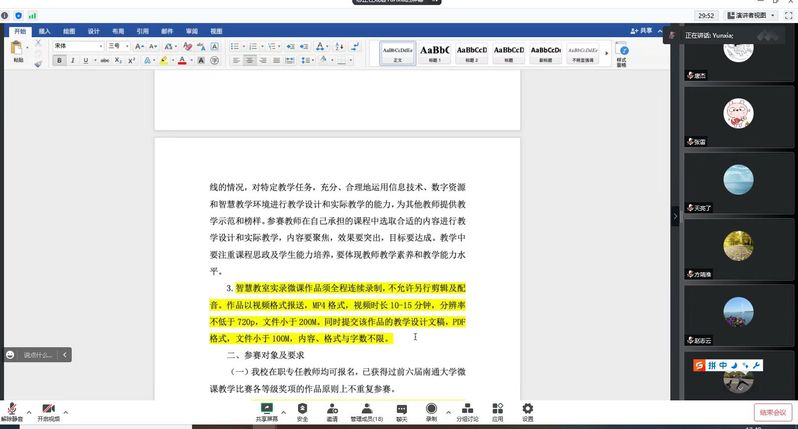Click the 安全 security icon

pos(302,409)
